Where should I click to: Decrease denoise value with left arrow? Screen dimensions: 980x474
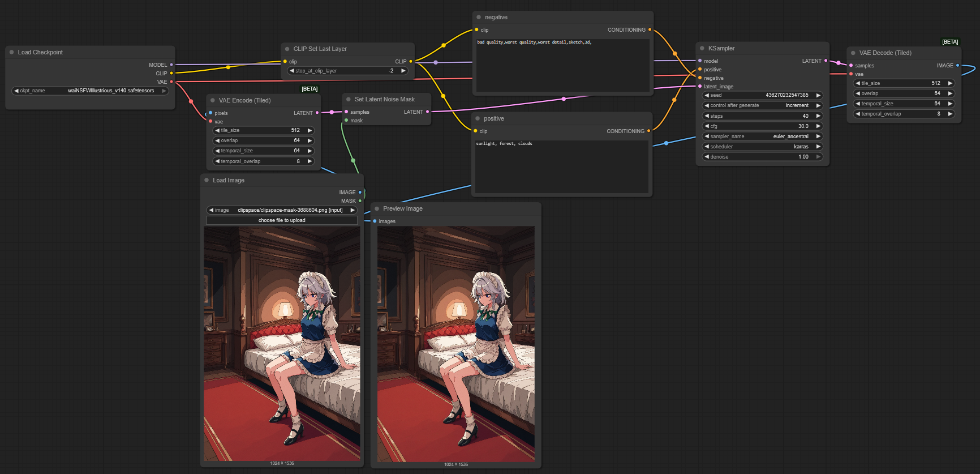(707, 157)
